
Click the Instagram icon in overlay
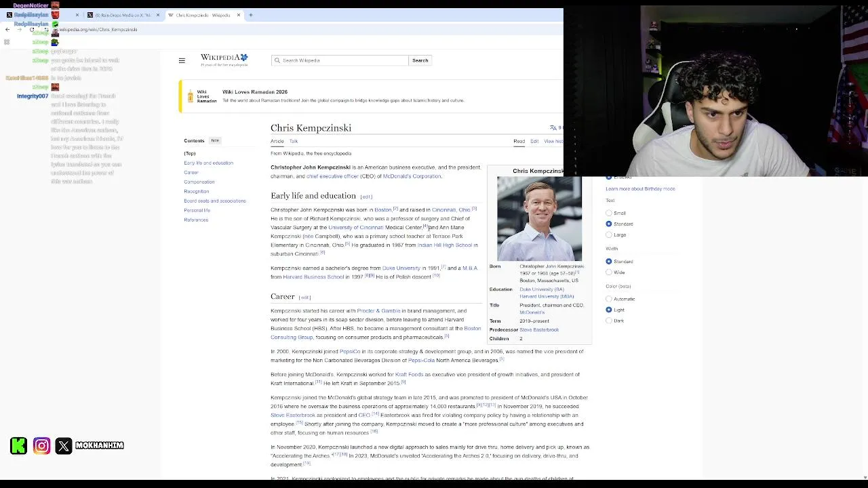coord(41,445)
